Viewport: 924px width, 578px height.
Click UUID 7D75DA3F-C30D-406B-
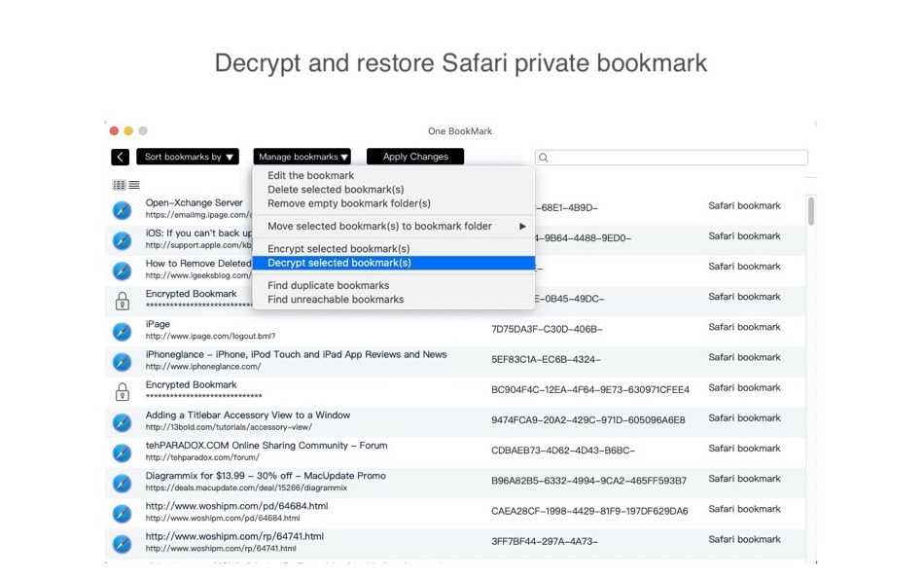tap(547, 329)
